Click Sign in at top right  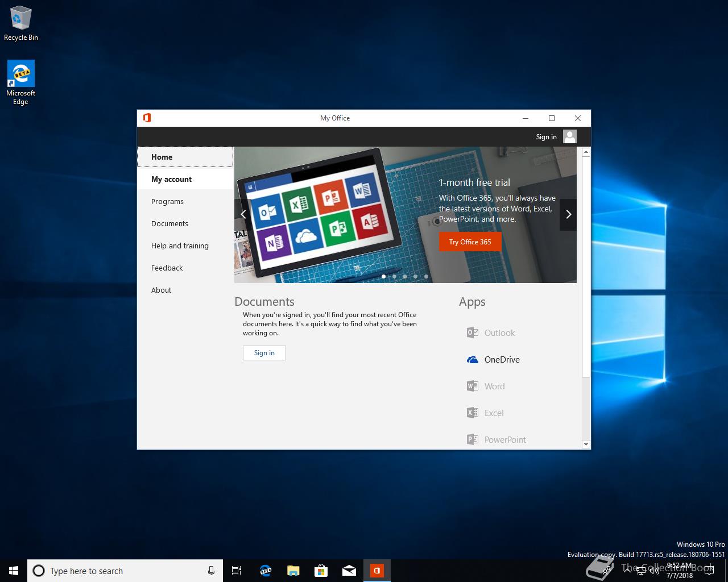point(546,136)
